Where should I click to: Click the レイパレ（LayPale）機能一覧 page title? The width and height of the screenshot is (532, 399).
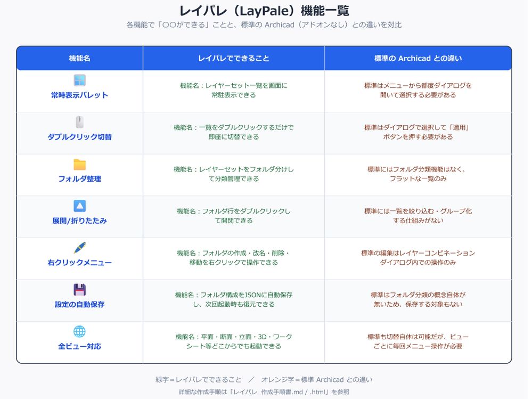click(x=264, y=11)
